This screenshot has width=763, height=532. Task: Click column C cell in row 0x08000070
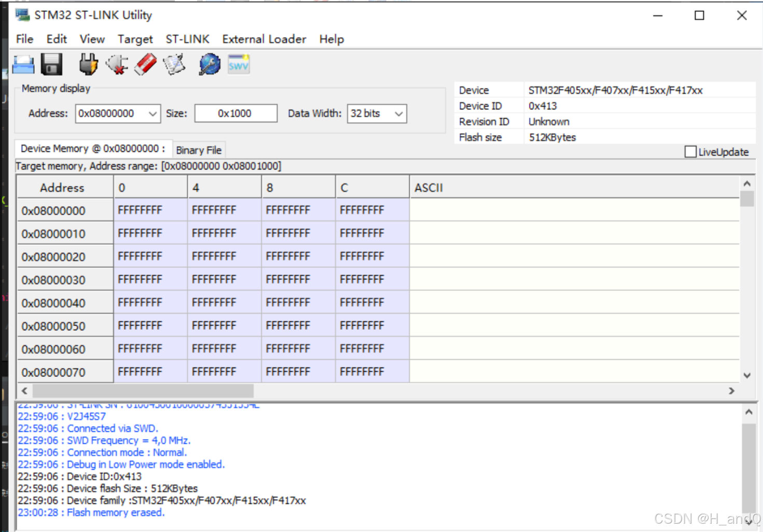point(372,372)
